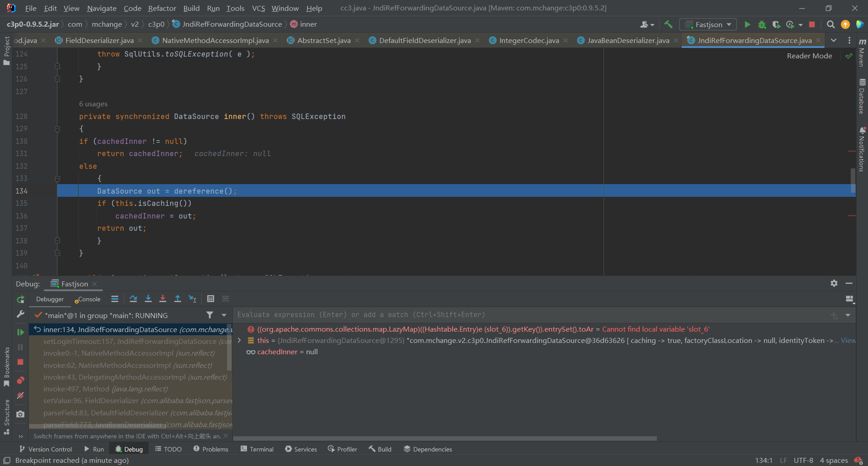868x466 pixels.
Task: Click the IDE updates orange arrow icon
Action: click(x=845, y=24)
